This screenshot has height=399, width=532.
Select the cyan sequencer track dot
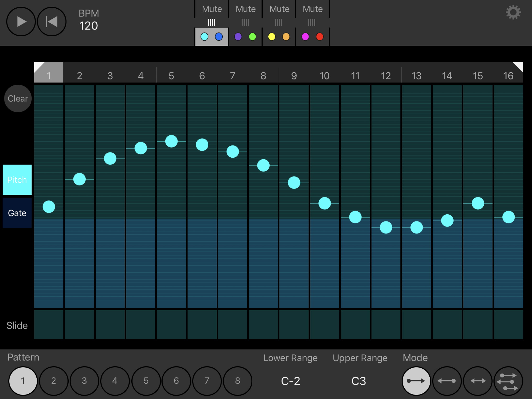pos(205,37)
